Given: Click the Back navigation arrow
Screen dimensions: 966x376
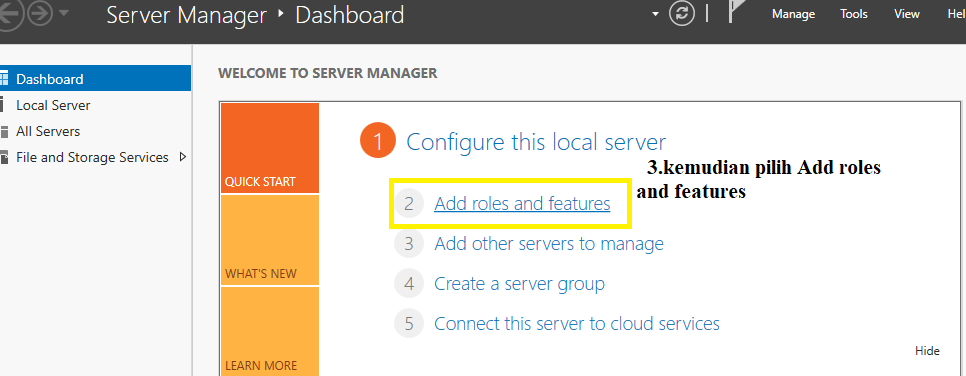Looking at the screenshot, I should click(10, 14).
